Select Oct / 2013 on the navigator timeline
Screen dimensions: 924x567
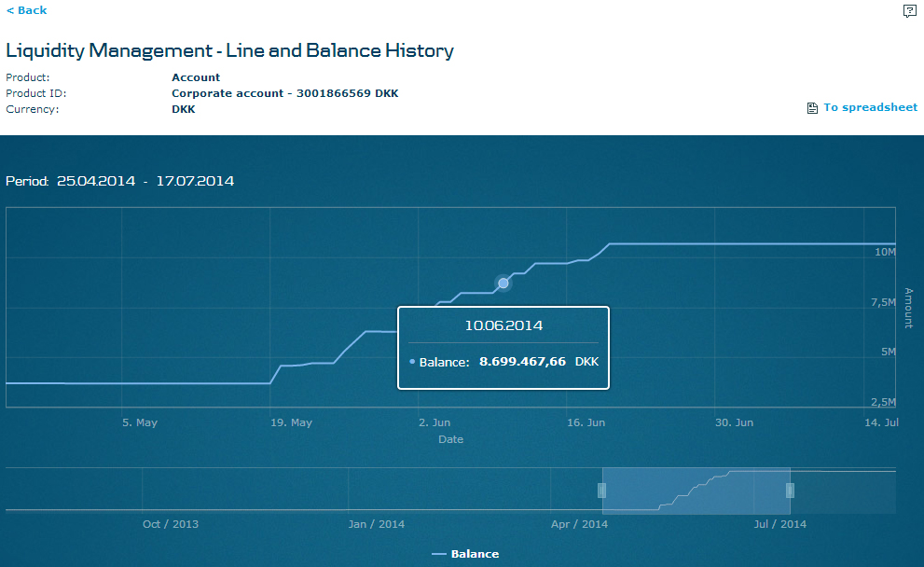(x=171, y=524)
